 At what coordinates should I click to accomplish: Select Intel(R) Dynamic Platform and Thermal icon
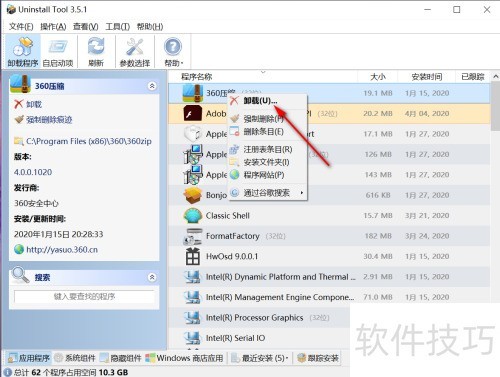click(x=193, y=277)
